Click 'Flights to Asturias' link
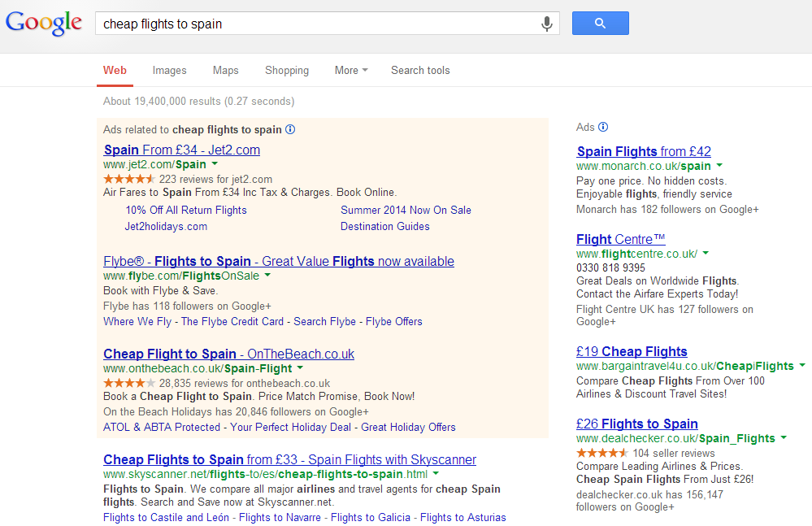Image resolution: width=812 pixels, height=526 pixels. [x=463, y=517]
